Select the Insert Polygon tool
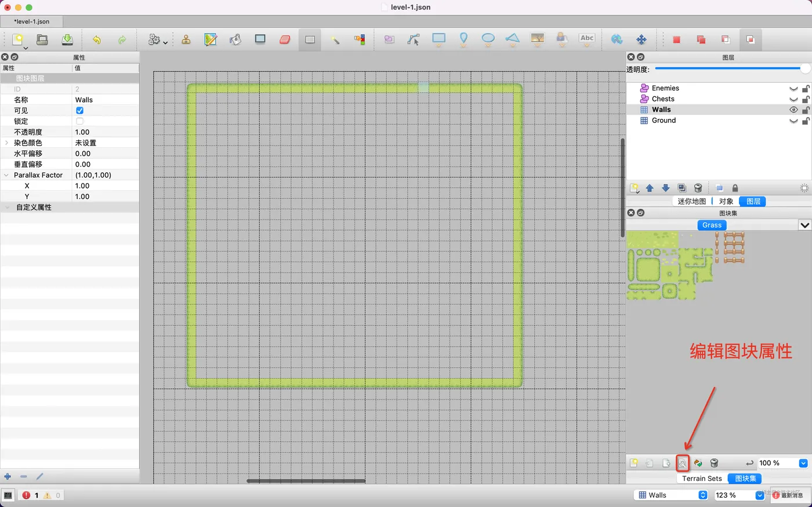 [512, 39]
